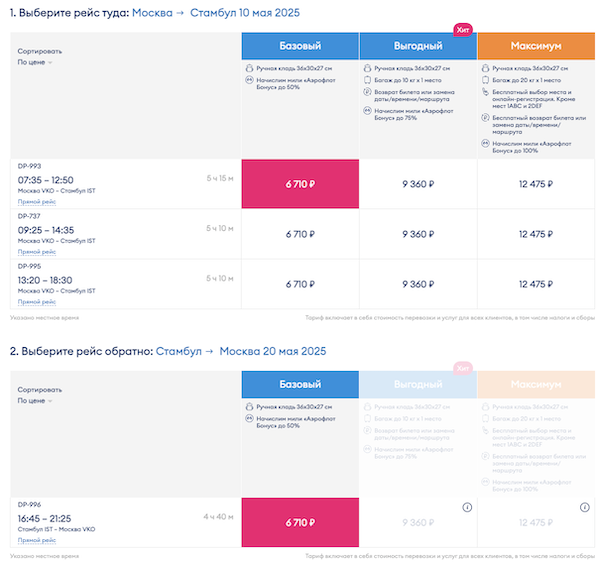Click the seat selection icon in outbound Максимум

[483, 90]
